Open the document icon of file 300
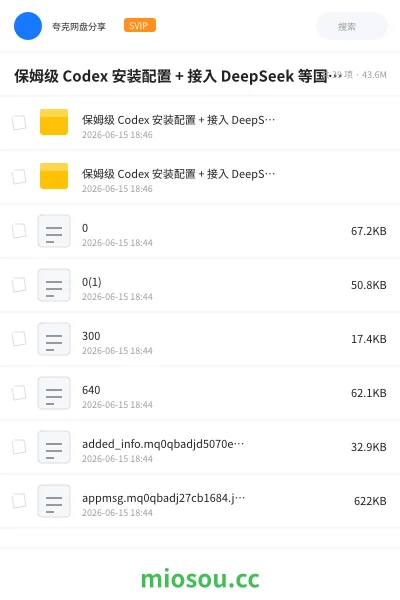The width and height of the screenshot is (400, 600). coord(54,339)
